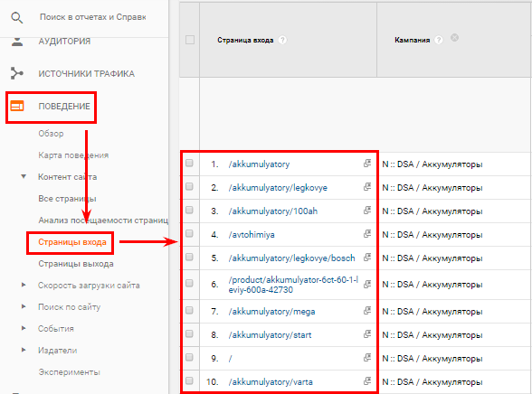
Task: Open Страницы выхода report
Action: point(76,264)
